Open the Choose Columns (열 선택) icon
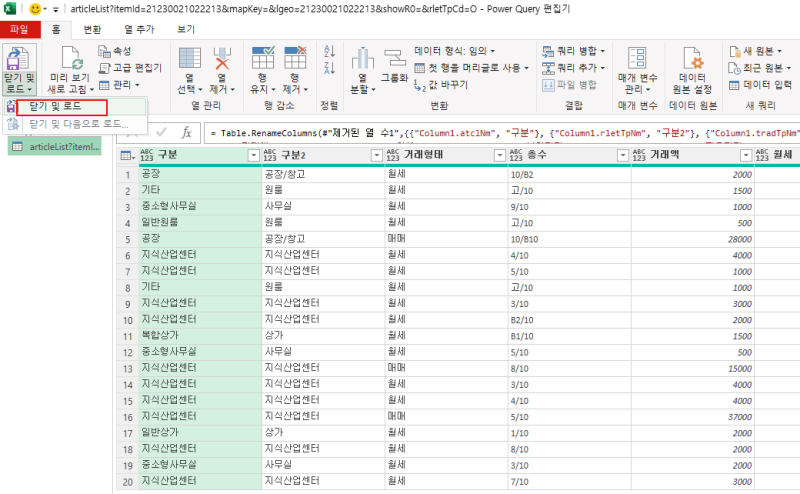 (x=190, y=58)
